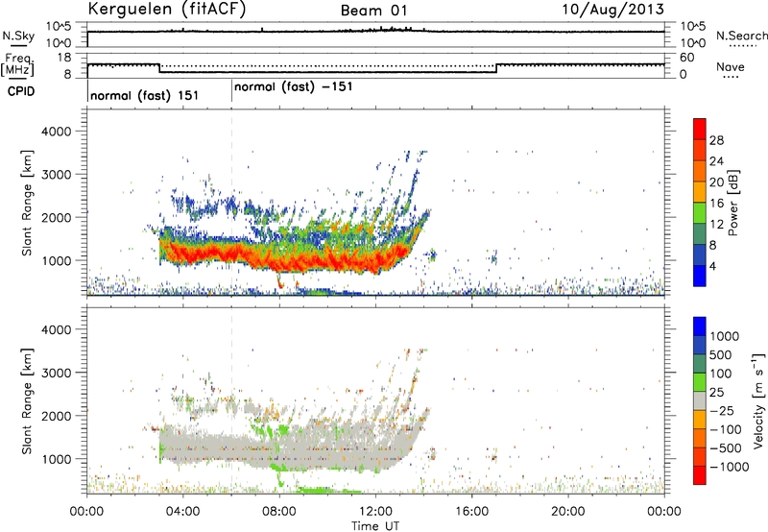
Task: Click the '1000' value on the Velocity scale
Action: (x=725, y=336)
